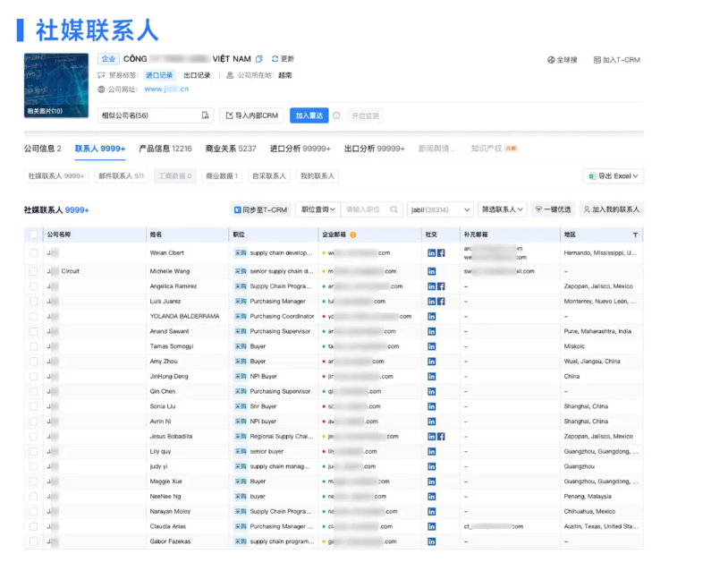Select the 出口记录 trade tag

coord(197,75)
